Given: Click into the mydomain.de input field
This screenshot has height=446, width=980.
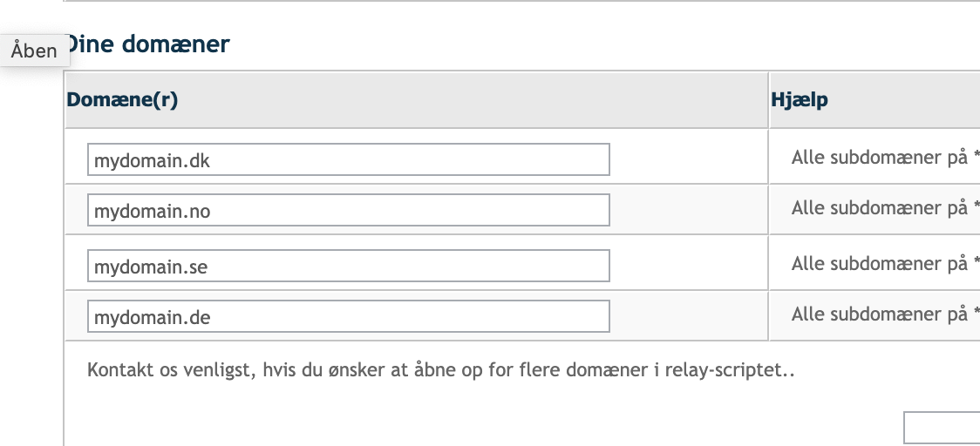Looking at the screenshot, I should pyautogui.click(x=348, y=316).
